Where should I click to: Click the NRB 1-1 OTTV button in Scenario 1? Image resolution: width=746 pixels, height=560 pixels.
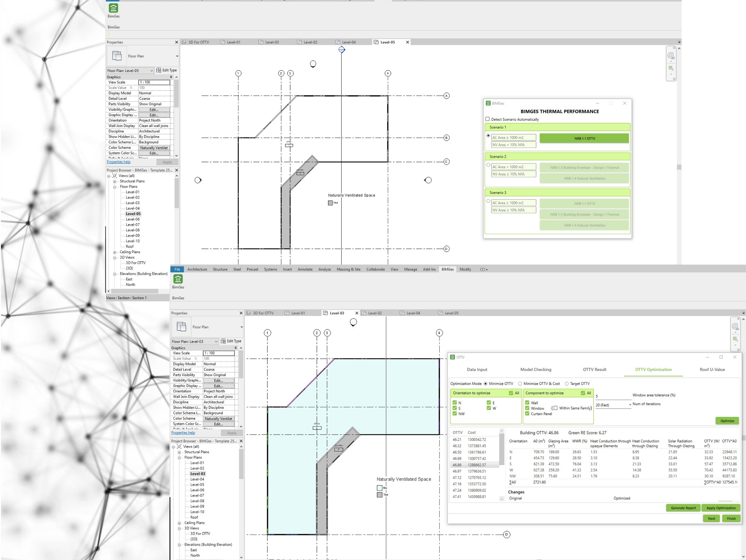tap(584, 138)
